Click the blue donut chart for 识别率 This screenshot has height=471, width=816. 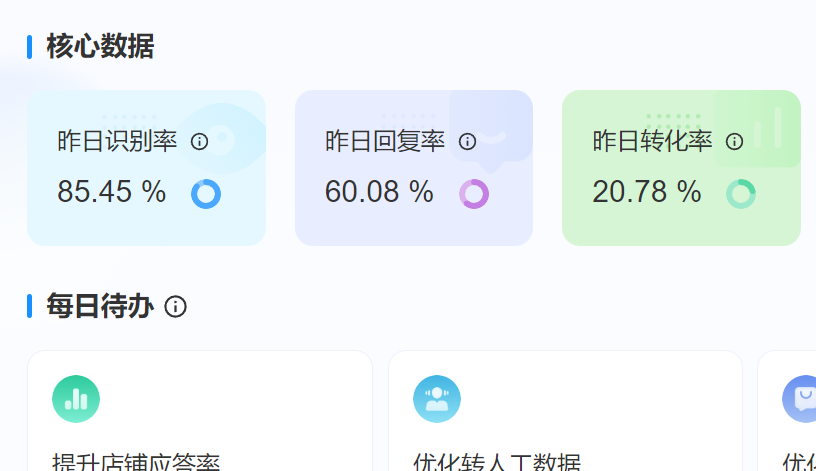coord(206,193)
